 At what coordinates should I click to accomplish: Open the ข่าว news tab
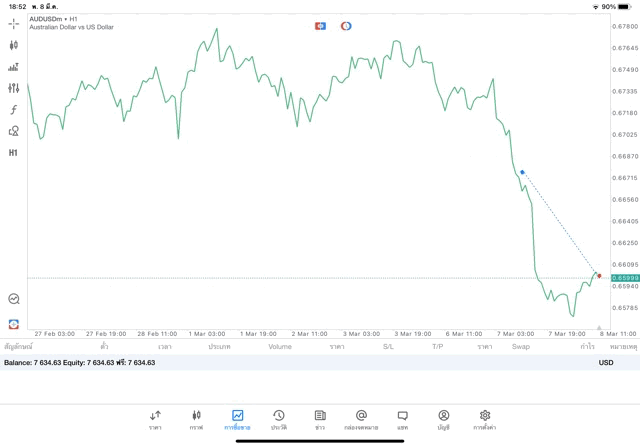click(320, 419)
